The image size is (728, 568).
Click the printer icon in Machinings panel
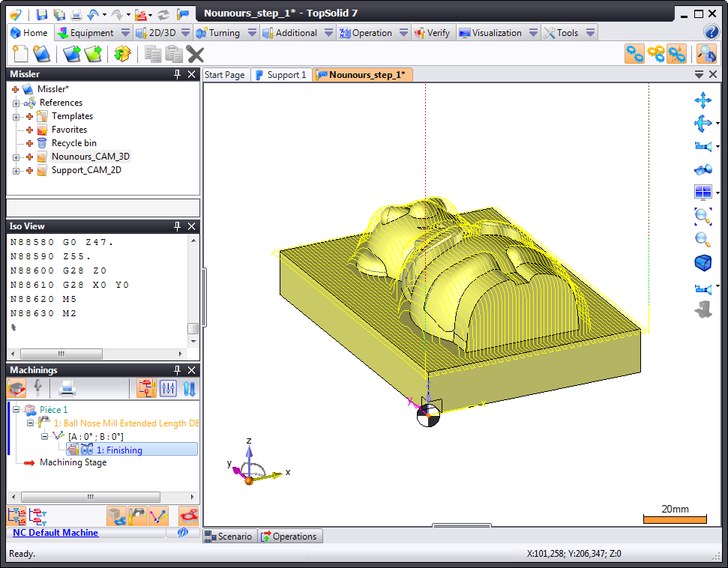tap(67, 388)
